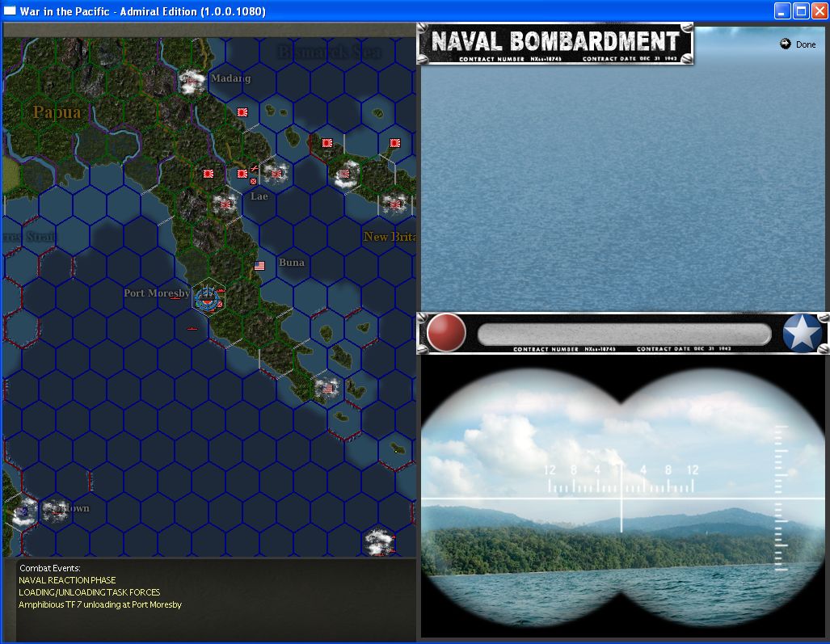Click the Done button

coord(798,44)
